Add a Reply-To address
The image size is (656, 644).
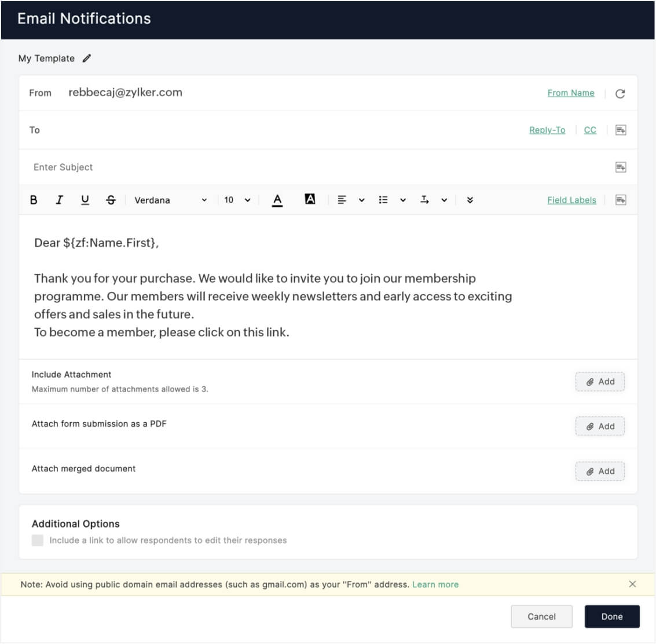[547, 130]
